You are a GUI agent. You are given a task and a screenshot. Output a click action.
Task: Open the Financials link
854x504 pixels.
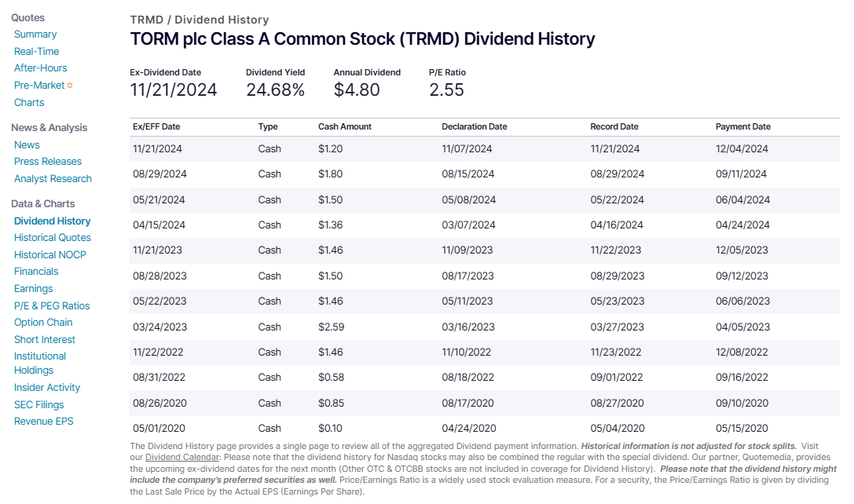[36, 271]
